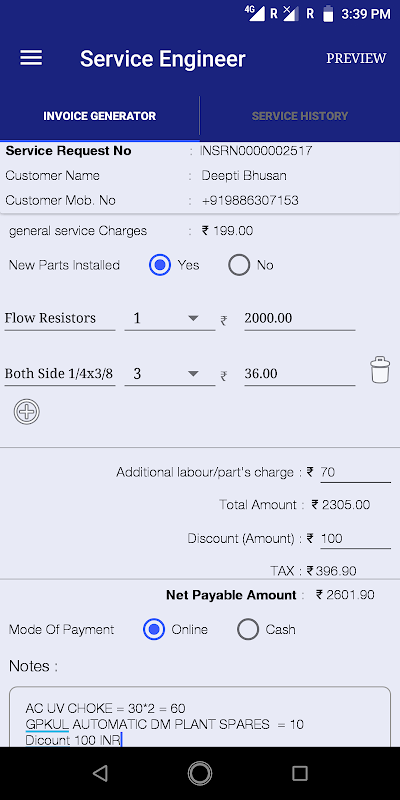The height and width of the screenshot is (800, 400).
Task: Open the Flow Resistors part selector
Action: pos(60,318)
